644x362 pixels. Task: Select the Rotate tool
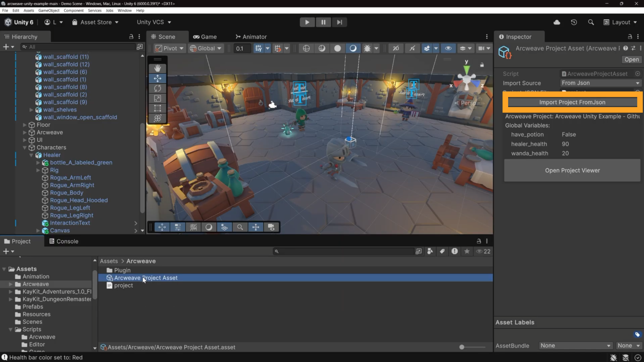pyautogui.click(x=157, y=88)
